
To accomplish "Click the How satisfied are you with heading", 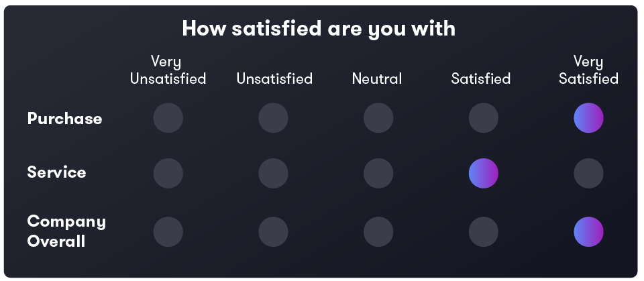I will click(x=319, y=29).
